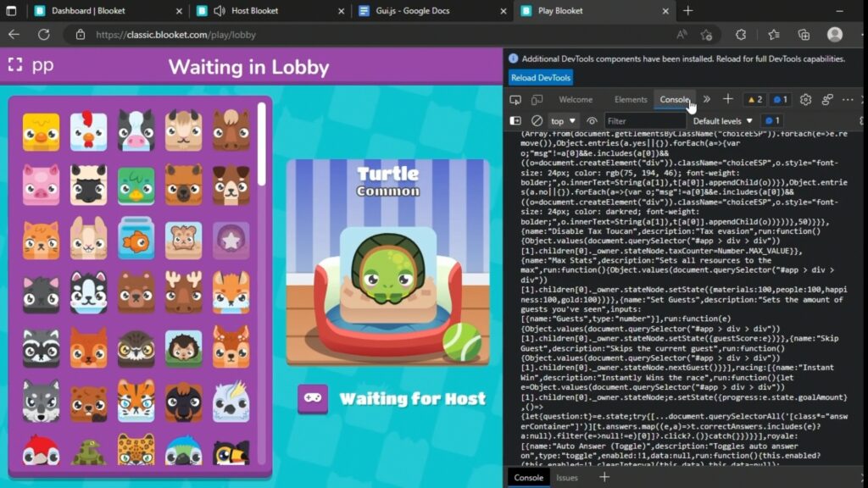Select the orange Cat blook avatar
Viewport: 868px width, 488px height.
(41, 239)
